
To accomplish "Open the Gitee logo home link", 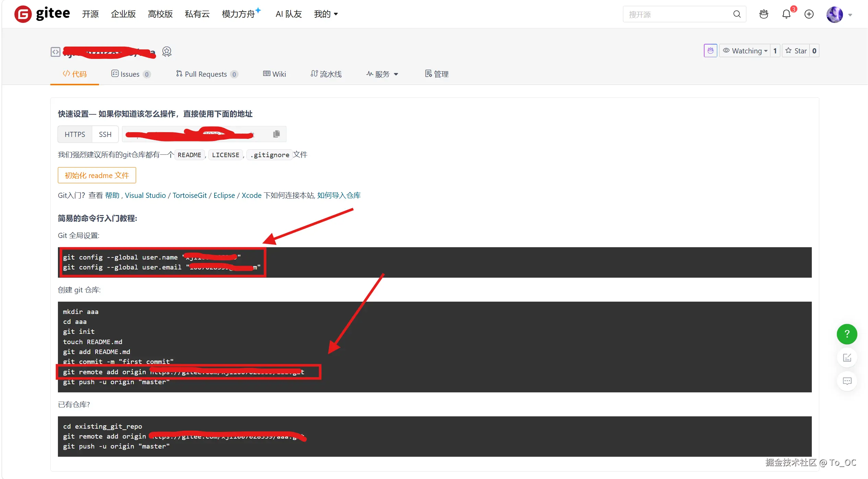I will [42, 14].
